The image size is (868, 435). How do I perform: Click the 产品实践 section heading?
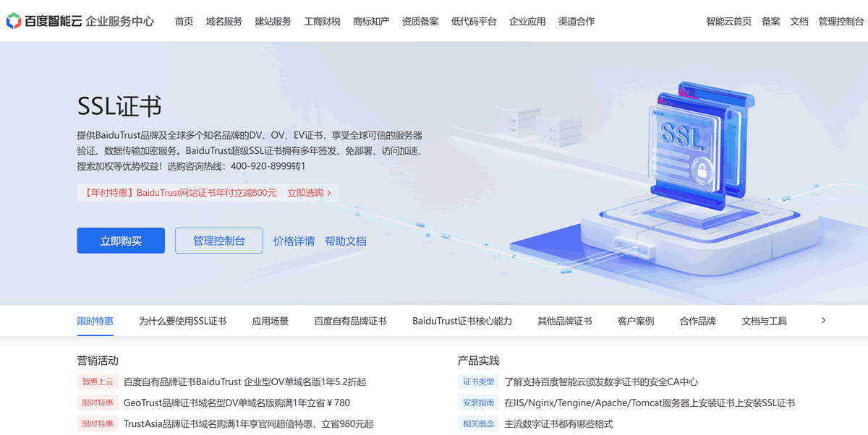(478, 361)
